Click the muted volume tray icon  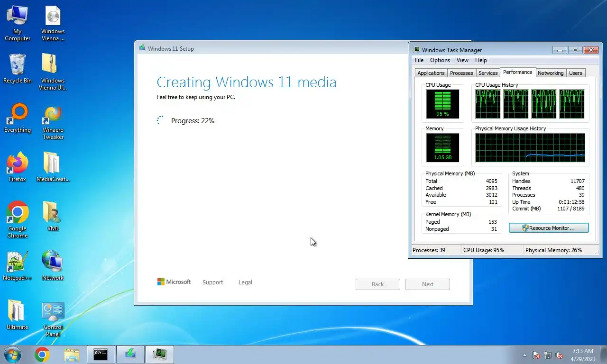click(x=559, y=355)
